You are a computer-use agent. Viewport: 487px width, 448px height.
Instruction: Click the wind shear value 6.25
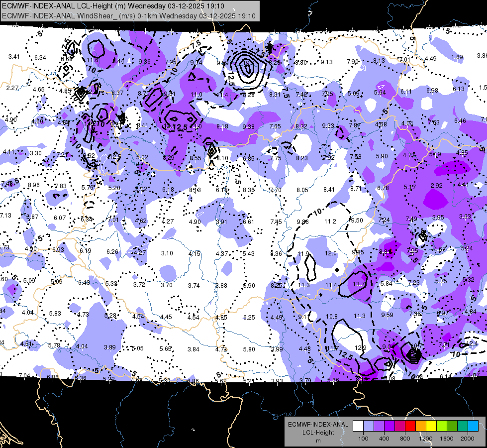[249, 318]
